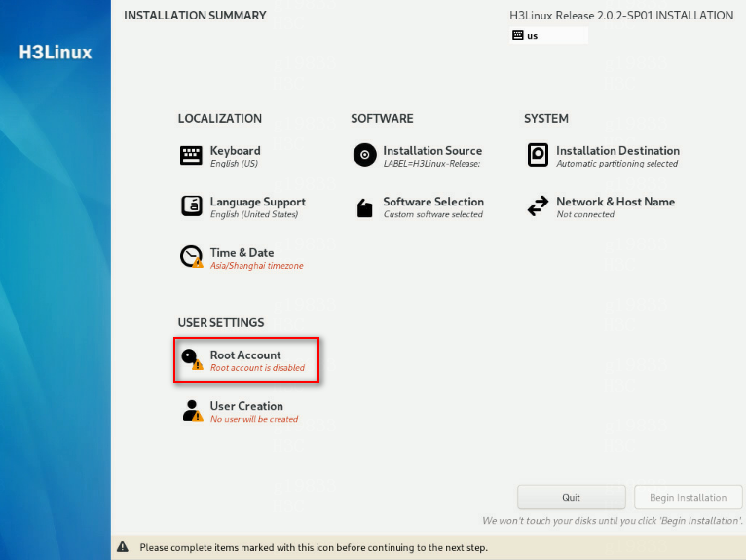Open the User Creation label
Viewport: 746px width, 560px height.
coord(246,406)
